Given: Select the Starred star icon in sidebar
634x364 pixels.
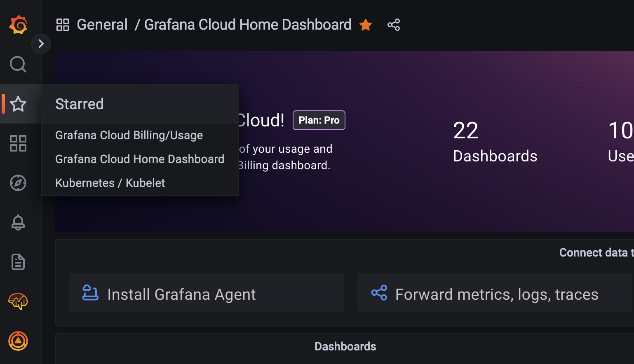Looking at the screenshot, I should click(18, 104).
